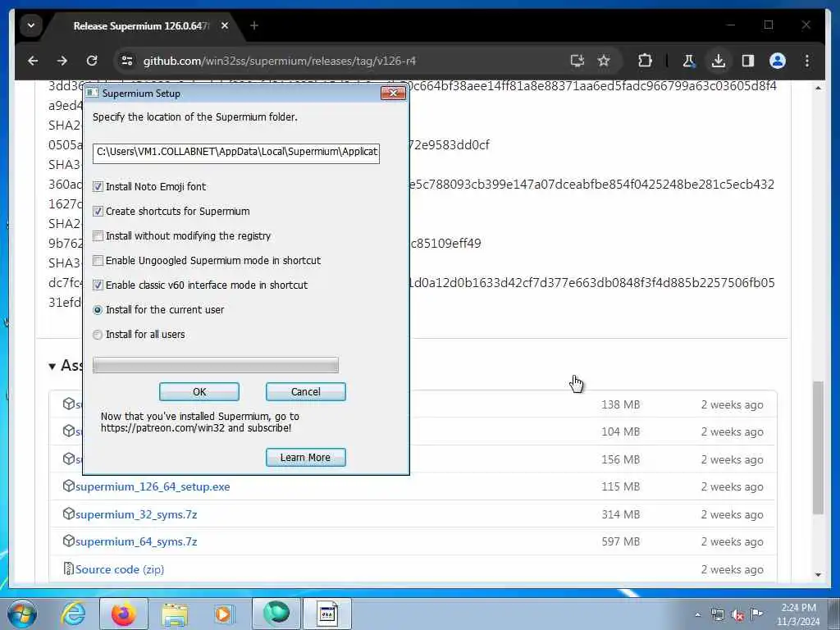Select the Release Supermium 126 tab
This screenshot has width=840, height=630.
[142, 25]
